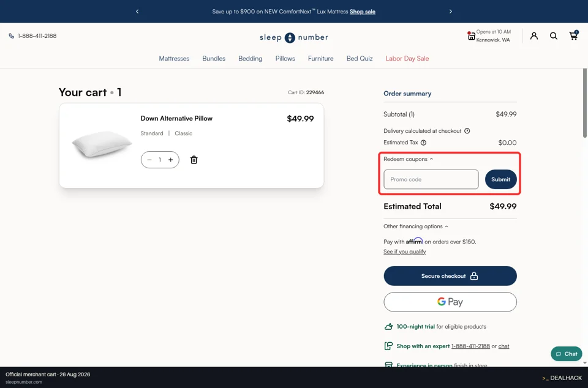The width and height of the screenshot is (588, 388).
Task: Click the 100-night trial moon icon
Action: pyautogui.click(x=388, y=327)
